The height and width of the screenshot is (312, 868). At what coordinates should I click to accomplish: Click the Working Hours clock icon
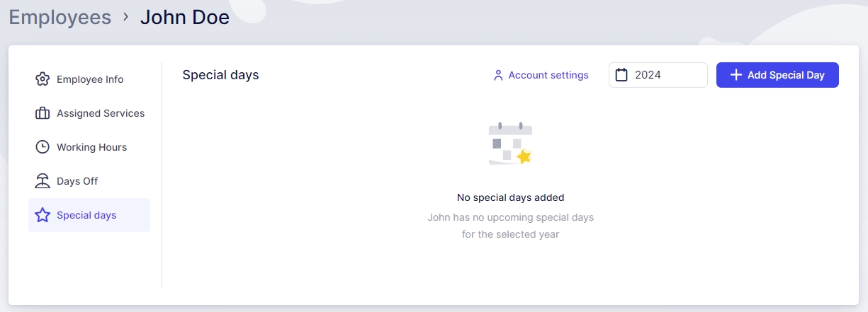(43, 147)
